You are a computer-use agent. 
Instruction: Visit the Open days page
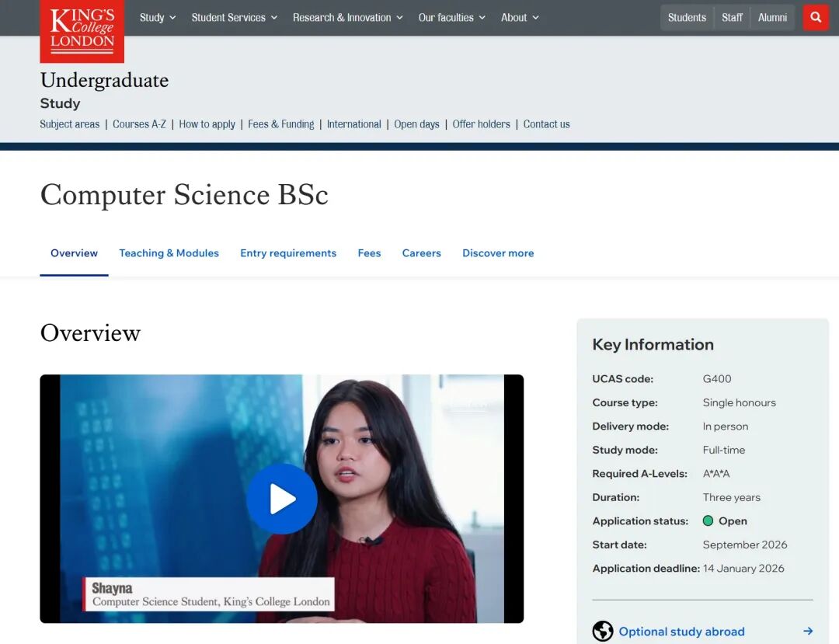click(417, 124)
